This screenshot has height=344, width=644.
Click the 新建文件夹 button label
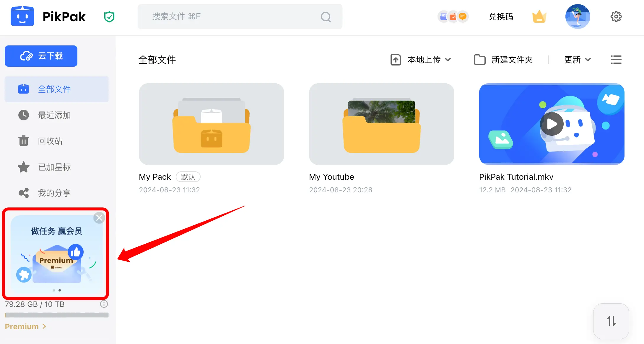pos(512,60)
